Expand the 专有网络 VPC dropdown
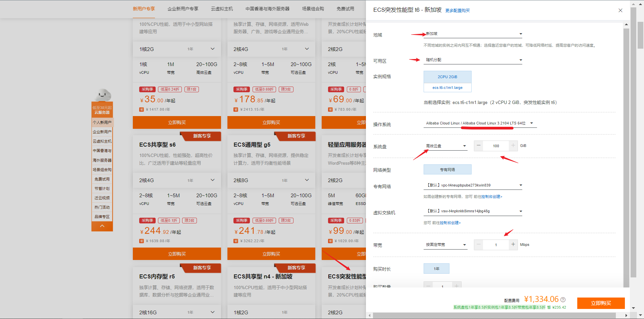 click(x=473, y=185)
